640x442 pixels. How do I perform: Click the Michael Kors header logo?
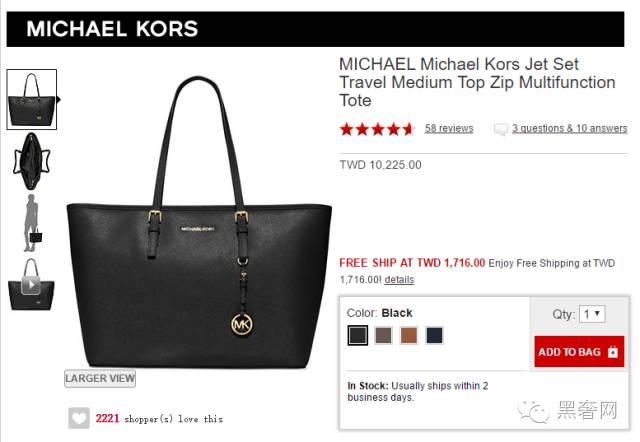[112, 29]
